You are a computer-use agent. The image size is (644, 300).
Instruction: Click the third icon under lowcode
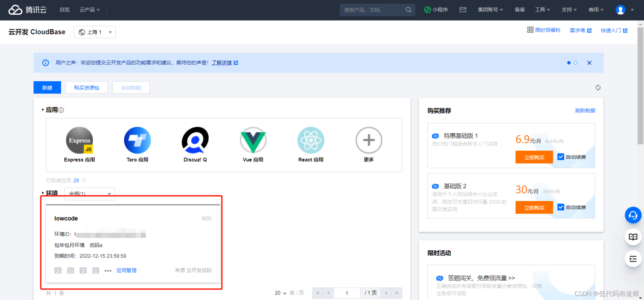click(83, 271)
